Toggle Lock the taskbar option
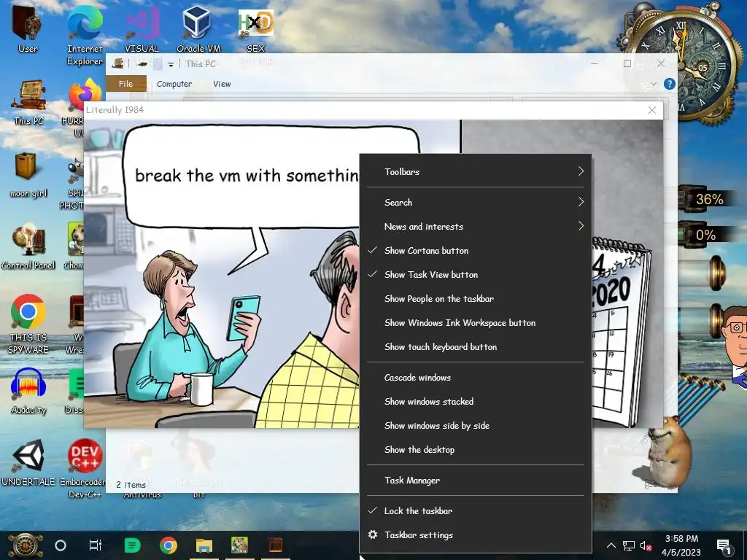The width and height of the screenshot is (747, 560). point(475,511)
